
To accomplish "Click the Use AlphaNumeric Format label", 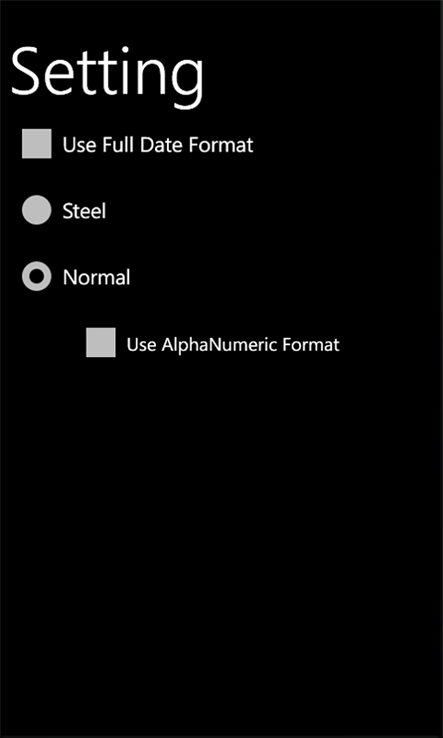I will pos(233,344).
